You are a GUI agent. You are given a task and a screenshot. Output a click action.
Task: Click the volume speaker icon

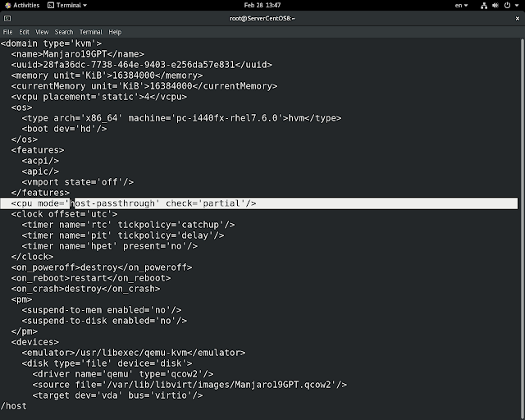coord(495,6)
